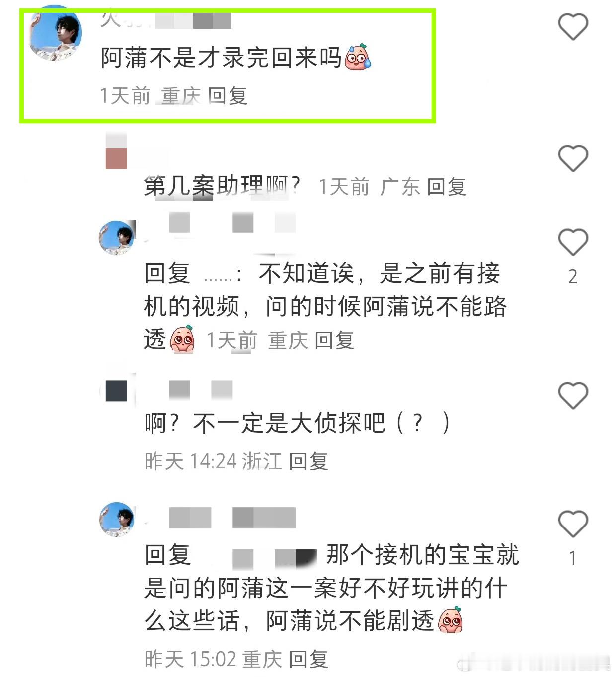Image resolution: width=616 pixels, height=677 pixels.
Task: Reply to the 广东 comment 第几案助理啊
Action: pos(446,187)
